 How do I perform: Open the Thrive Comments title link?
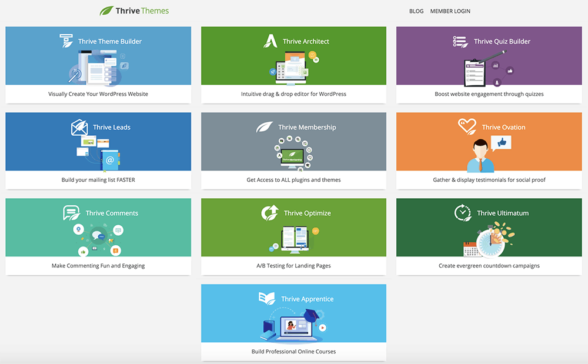click(x=112, y=213)
